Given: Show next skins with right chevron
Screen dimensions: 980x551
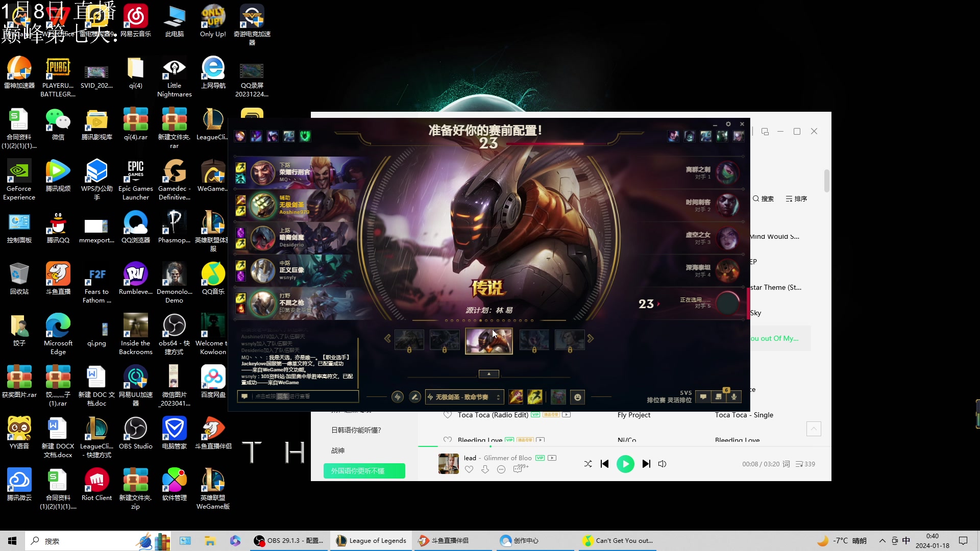Looking at the screenshot, I should click(x=591, y=338).
